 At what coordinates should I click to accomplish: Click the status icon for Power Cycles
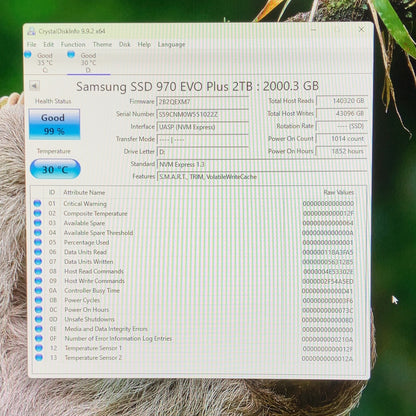pyautogui.click(x=38, y=300)
